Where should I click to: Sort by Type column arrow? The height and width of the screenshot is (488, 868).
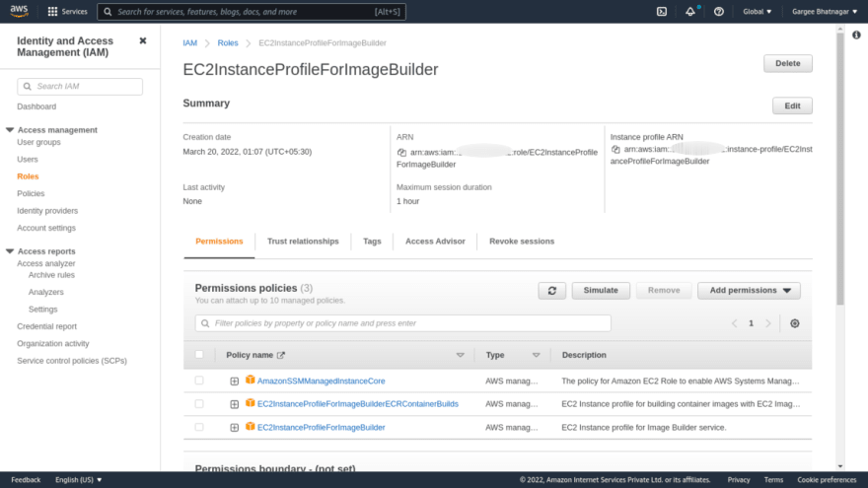point(536,355)
